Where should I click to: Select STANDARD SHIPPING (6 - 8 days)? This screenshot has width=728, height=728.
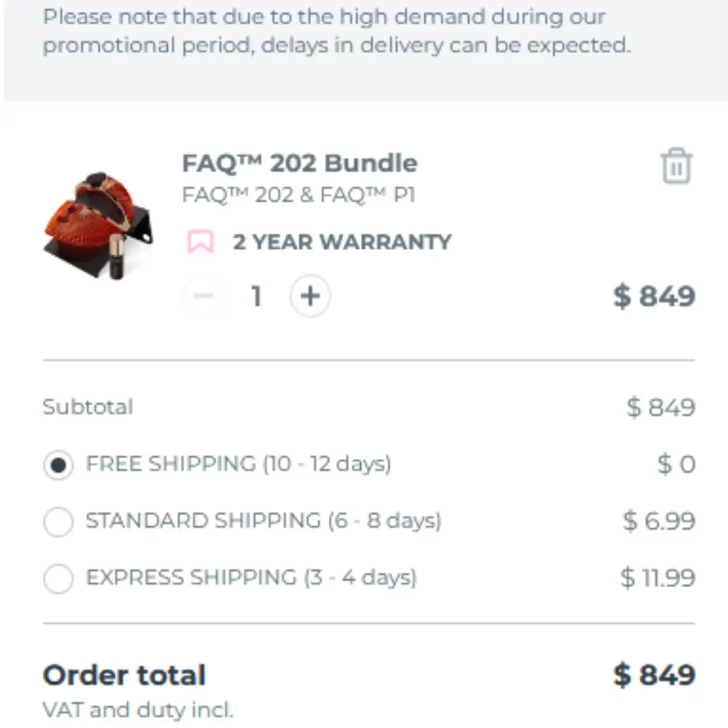58,522
